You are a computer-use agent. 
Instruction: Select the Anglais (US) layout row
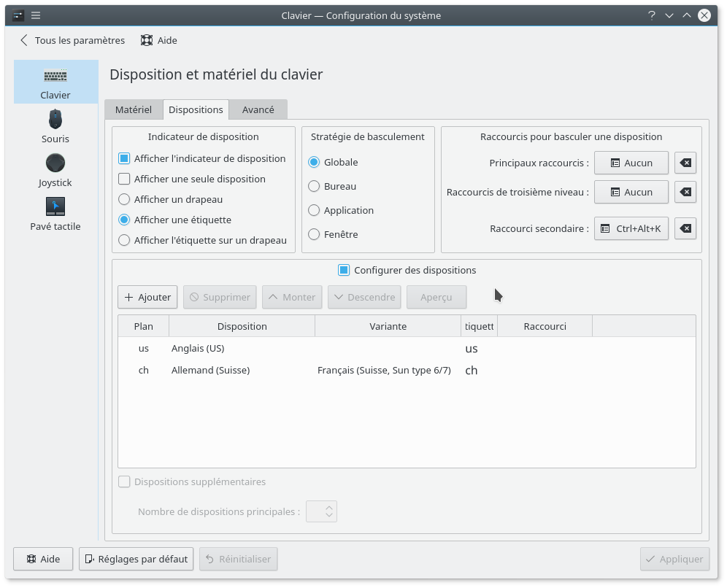(x=407, y=349)
